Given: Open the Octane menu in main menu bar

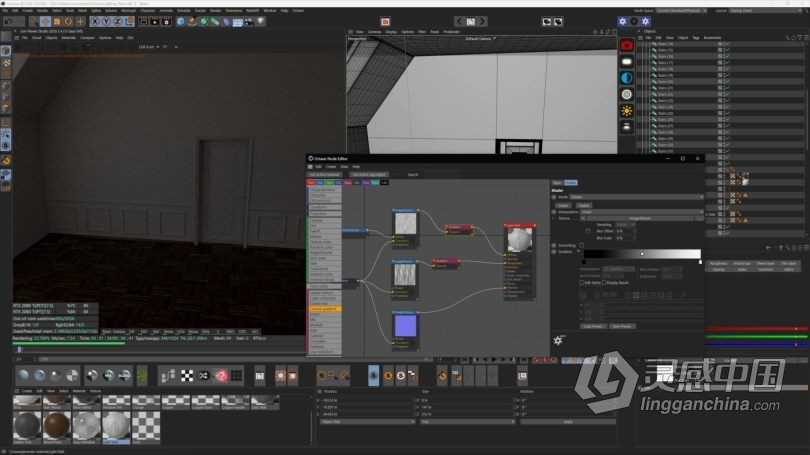Looking at the screenshot, I should point(298,10).
